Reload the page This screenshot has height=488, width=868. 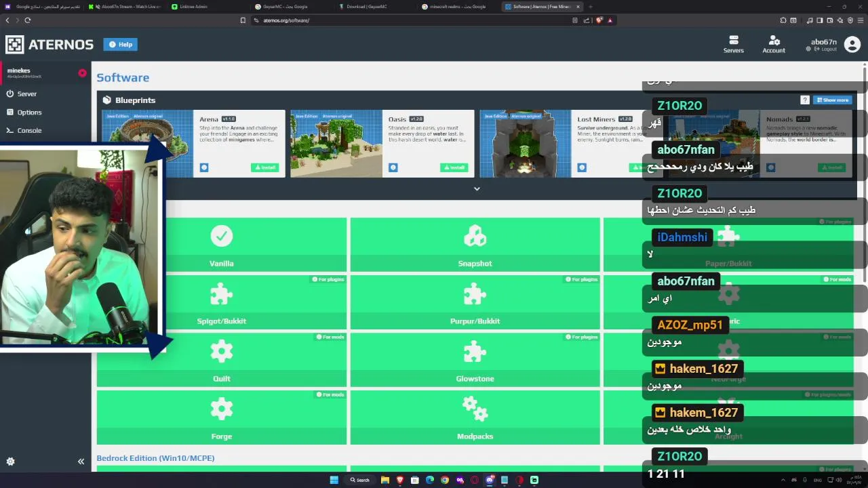point(27,20)
